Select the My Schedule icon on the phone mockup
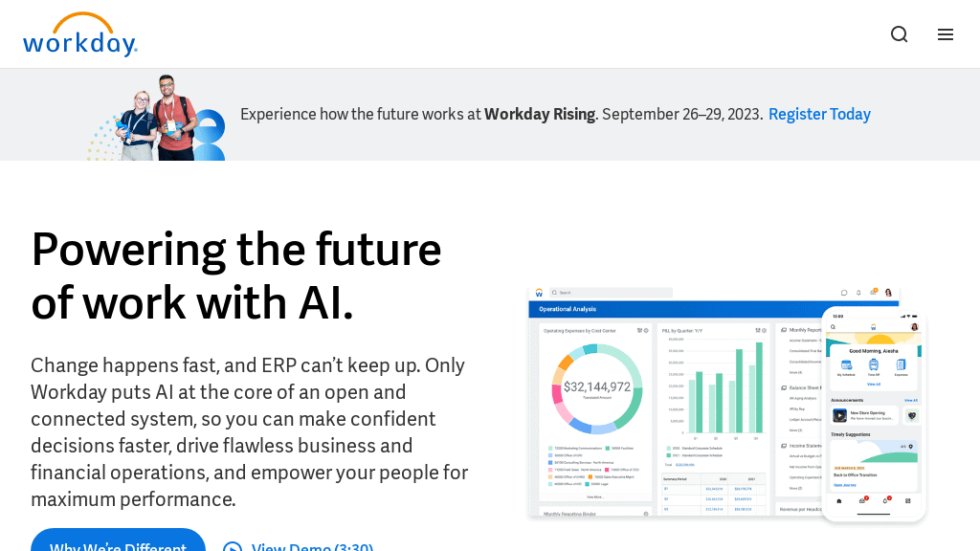The image size is (980, 551). 845,365
